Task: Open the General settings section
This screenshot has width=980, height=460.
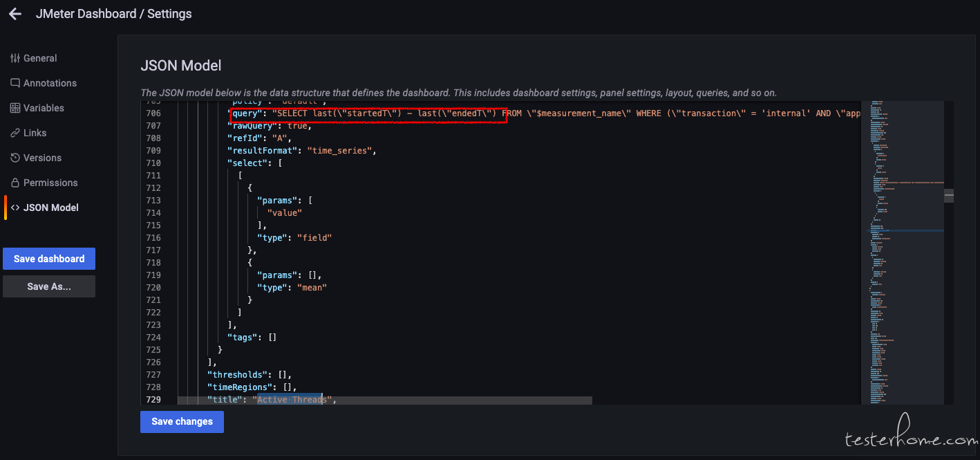Action: (34, 58)
